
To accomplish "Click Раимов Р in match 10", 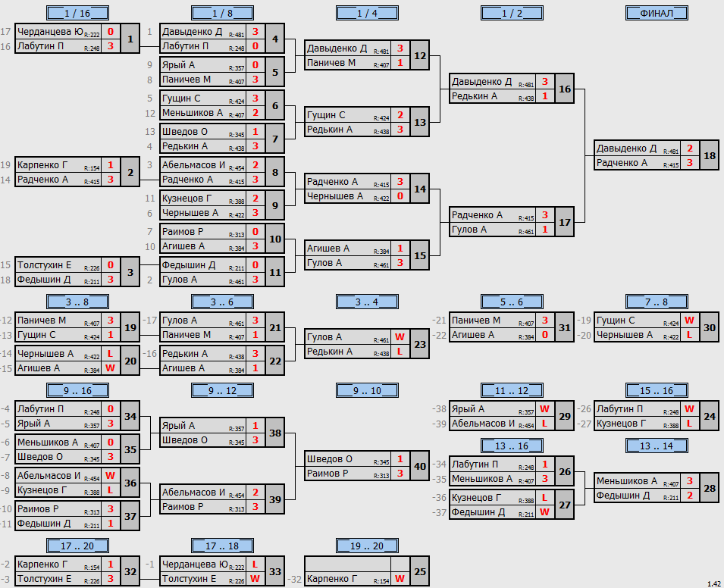I will tap(183, 232).
